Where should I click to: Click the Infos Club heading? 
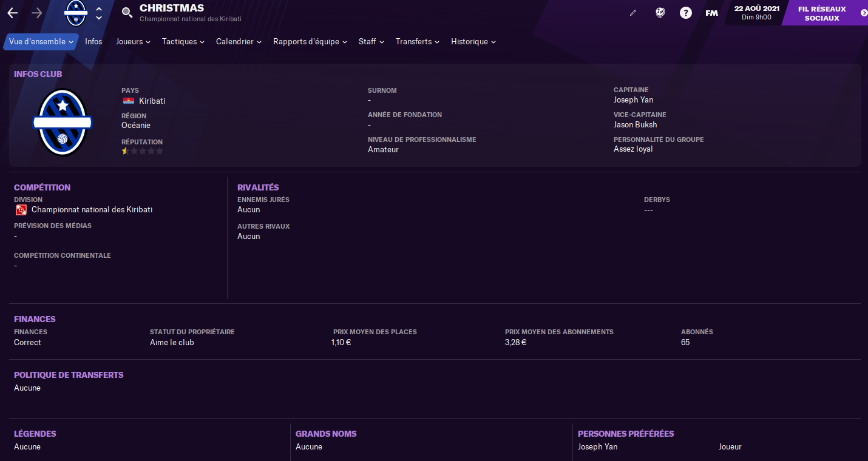point(38,75)
